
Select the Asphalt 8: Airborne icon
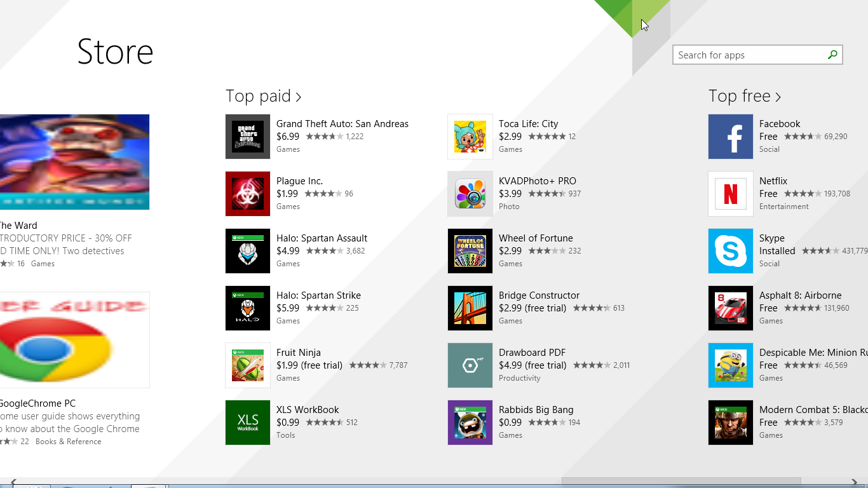pos(731,308)
